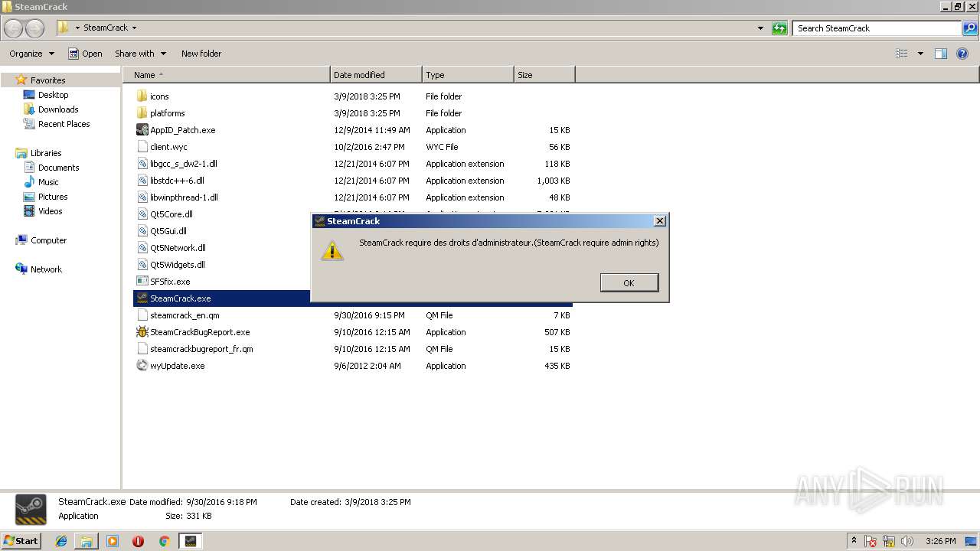Screen dimensions: 980x551
Task: Select the Qt5Core.dll file icon
Action: click(142, 214)
